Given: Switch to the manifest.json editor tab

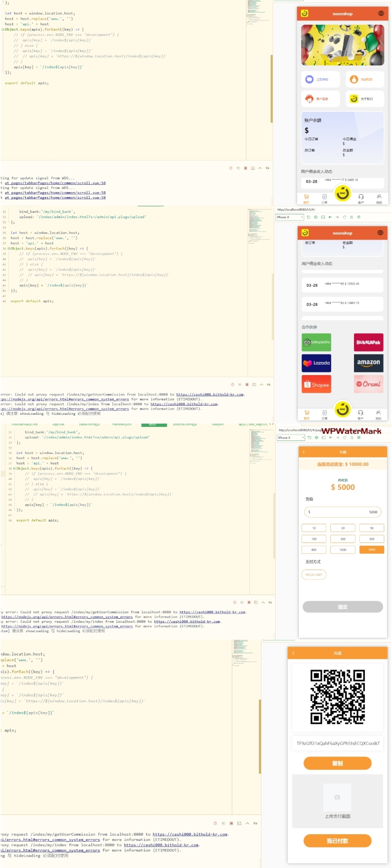Looking at the screenshot, I should [122, 424].
